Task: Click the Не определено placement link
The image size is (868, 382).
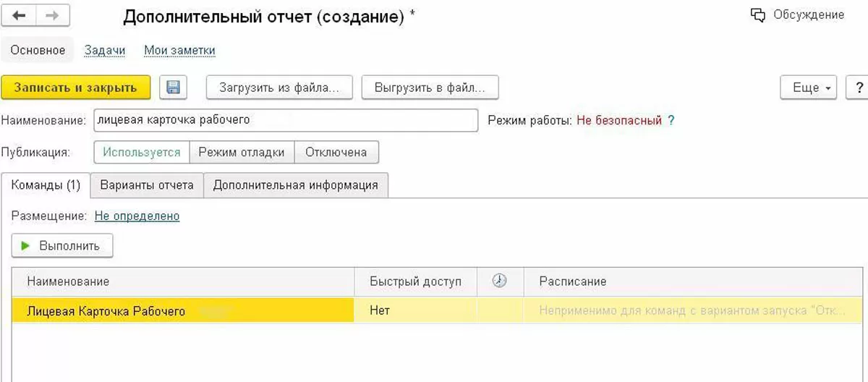Action: 137,216
